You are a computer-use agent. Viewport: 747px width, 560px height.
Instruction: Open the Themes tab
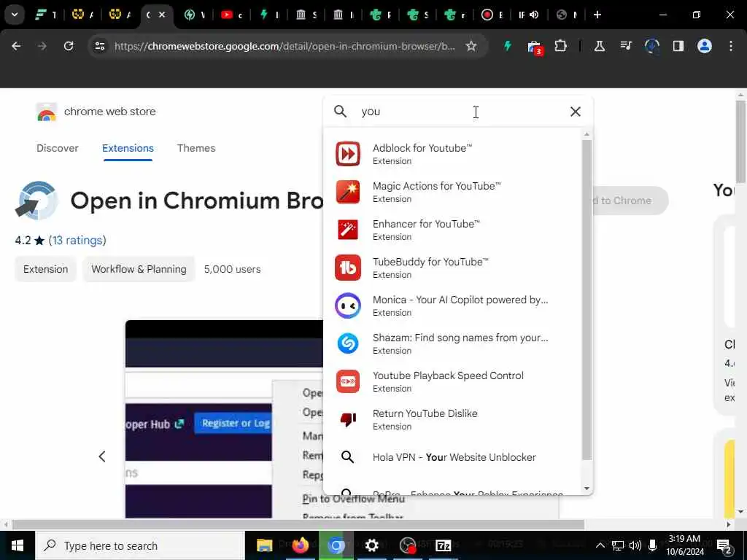[x=196, y=148]
